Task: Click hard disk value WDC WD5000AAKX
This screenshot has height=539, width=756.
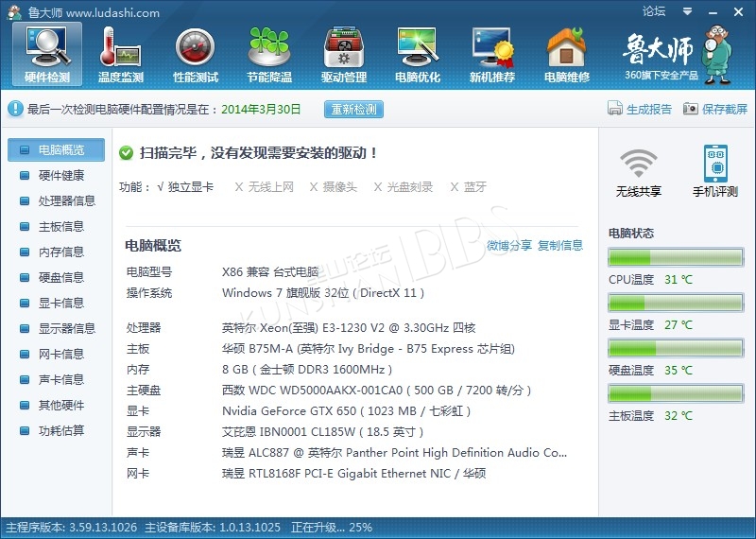Action: pos(376,391)
